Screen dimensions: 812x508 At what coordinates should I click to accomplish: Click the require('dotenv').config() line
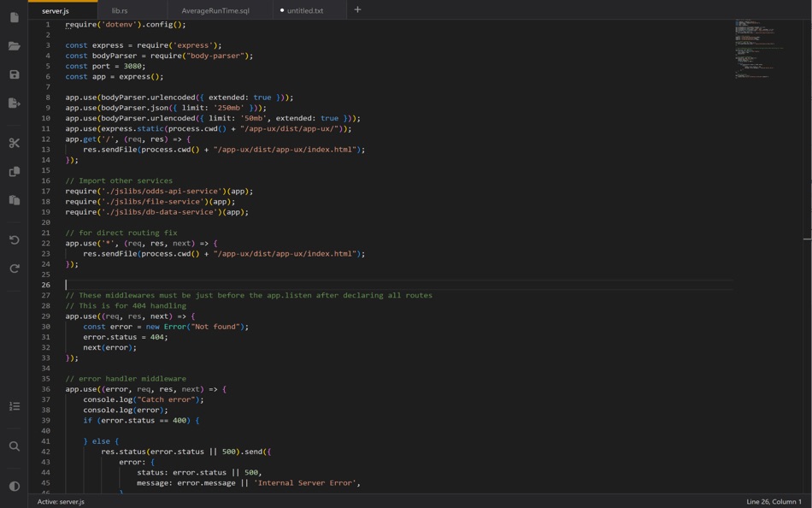click(x=126, y=24)
